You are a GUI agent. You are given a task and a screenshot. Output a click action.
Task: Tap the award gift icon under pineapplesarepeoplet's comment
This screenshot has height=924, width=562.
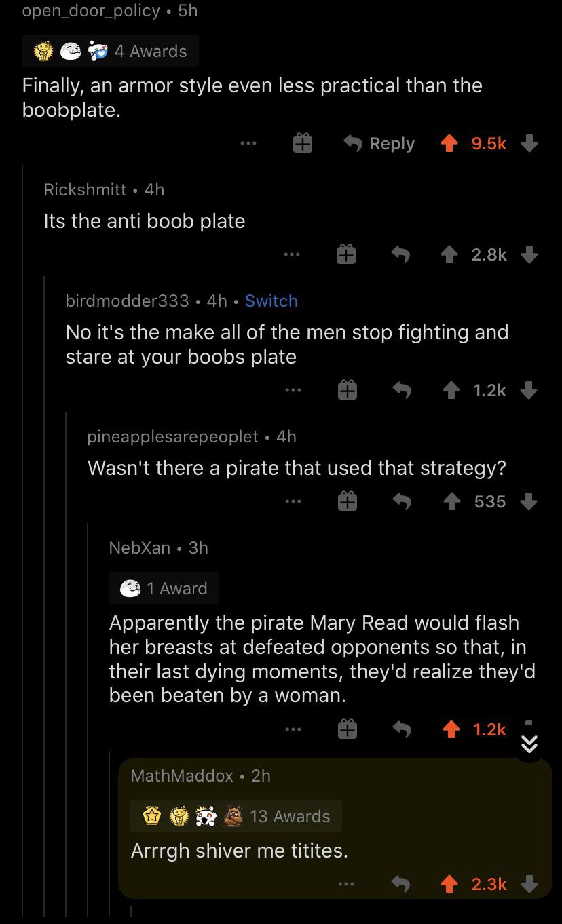[x=348, y=501]
